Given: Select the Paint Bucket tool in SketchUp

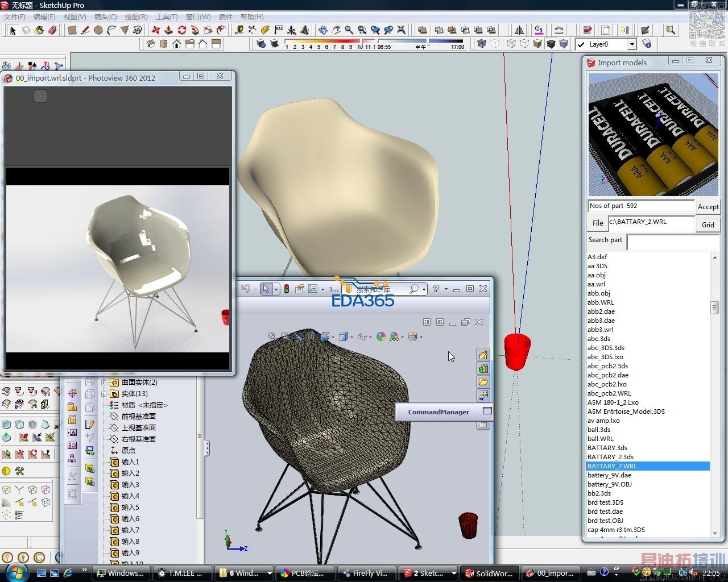Looking at the screenshot, I should tap(39, 30).
